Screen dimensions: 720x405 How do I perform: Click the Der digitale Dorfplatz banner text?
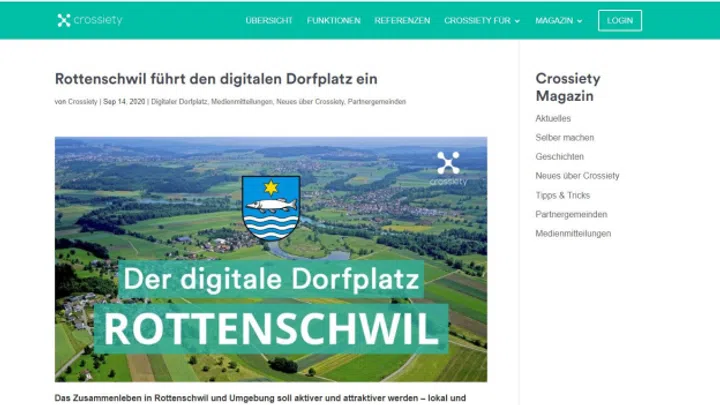click(x=271, y=279)
